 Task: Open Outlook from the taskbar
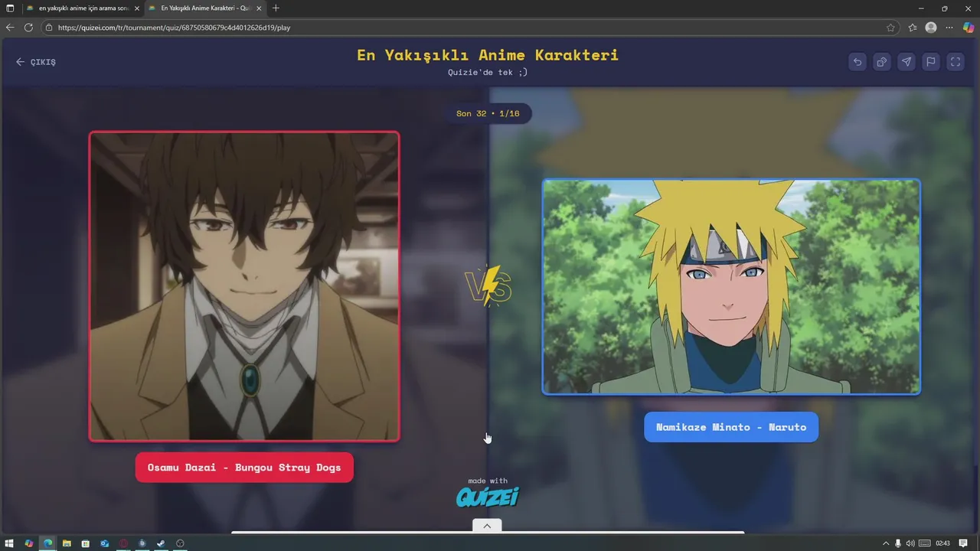tap(104, 543)
